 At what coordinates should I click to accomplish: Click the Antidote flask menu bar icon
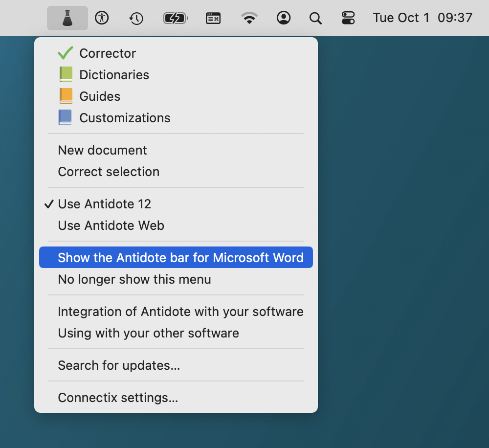67,18
